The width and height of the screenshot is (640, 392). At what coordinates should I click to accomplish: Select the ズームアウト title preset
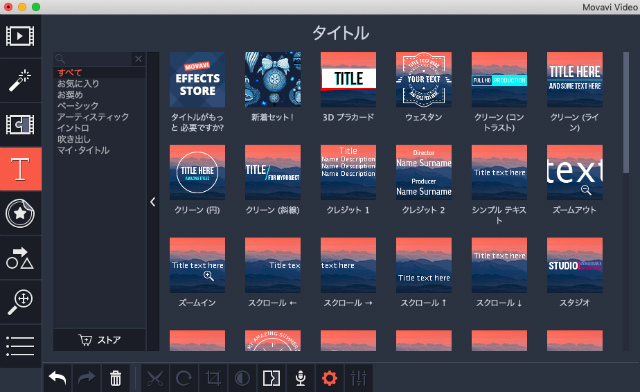[575, 172]
